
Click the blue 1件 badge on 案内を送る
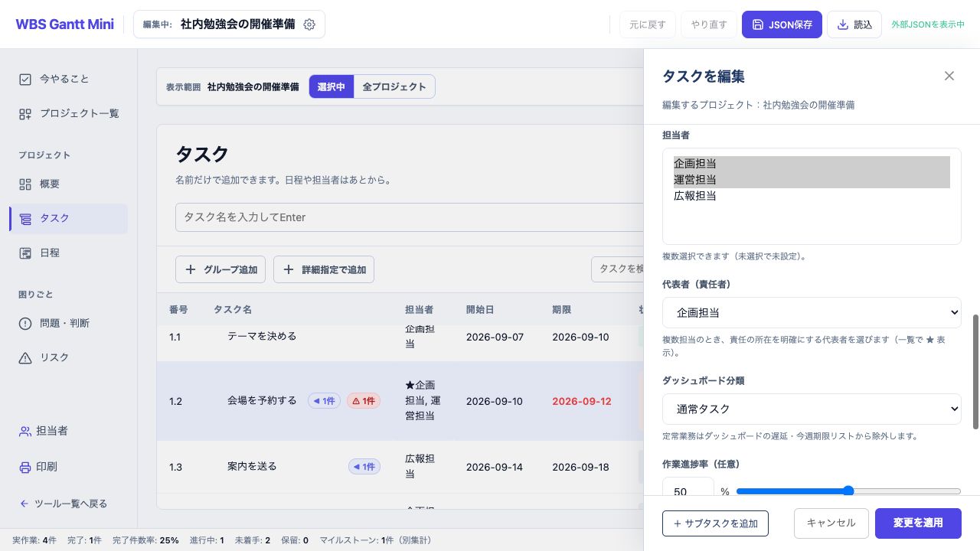tap(364, 466)
